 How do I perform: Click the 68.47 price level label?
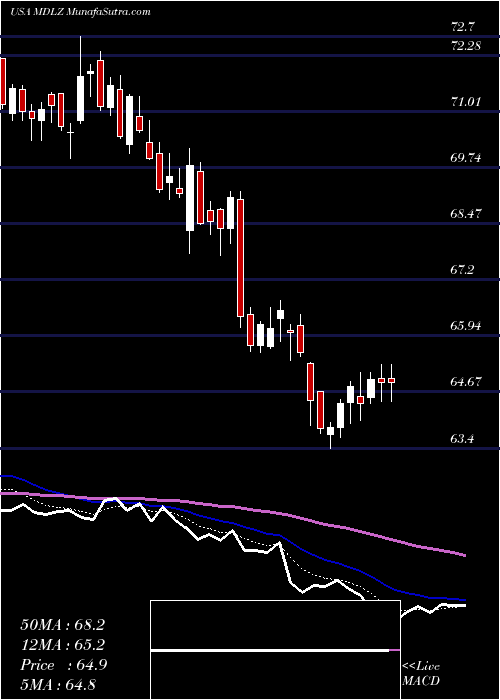click(x=466, y=214)
